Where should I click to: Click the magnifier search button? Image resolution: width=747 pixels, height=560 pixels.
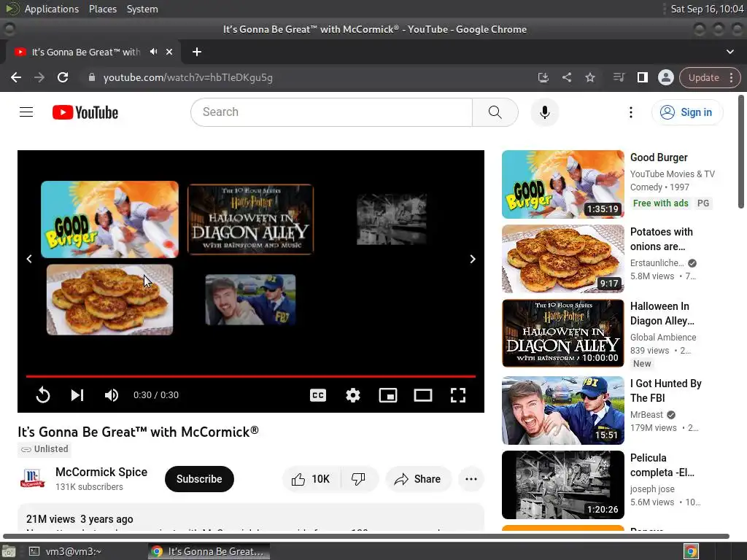(495, 112)
